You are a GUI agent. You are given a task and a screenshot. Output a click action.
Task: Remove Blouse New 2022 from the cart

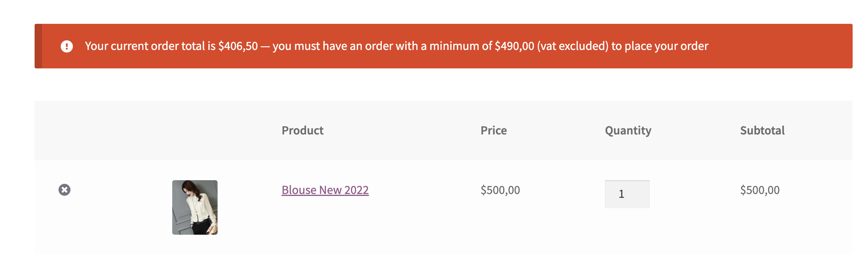tap(65, 190)
